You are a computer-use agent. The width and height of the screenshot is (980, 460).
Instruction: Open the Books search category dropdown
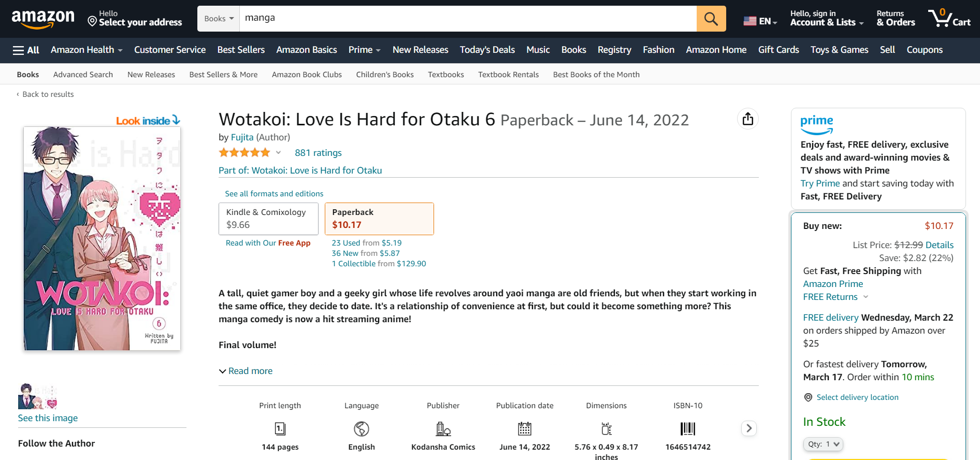pos(219,19)
